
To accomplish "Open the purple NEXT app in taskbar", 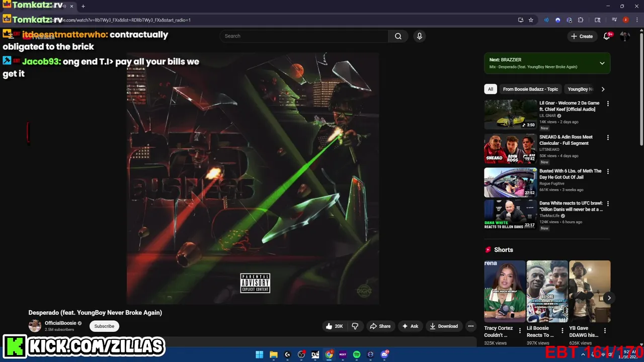I will [343, 354].
